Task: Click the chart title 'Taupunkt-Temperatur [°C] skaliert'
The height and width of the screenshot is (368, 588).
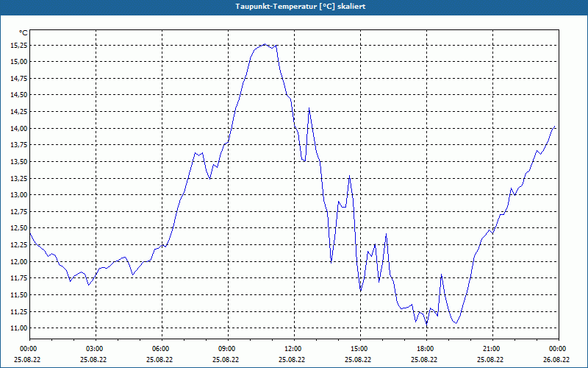Action: click(x=301, y=7)
